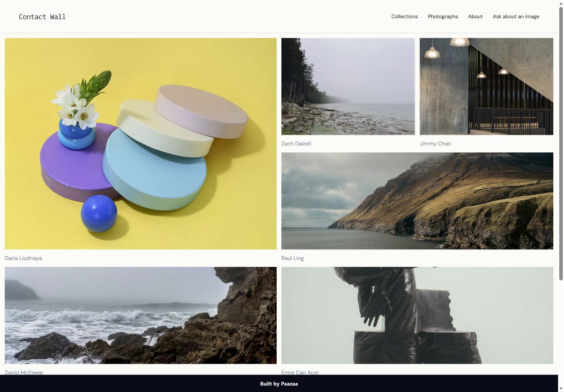The height and width of the screenshot is (392, 564).
Task: Open the Photographs nav item
Action: (443, 17)
